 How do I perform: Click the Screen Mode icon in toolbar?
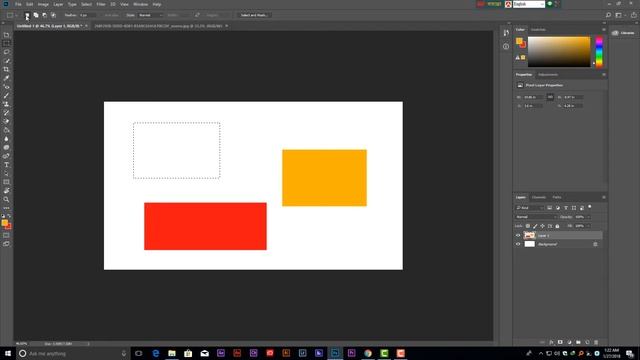pyautogui.click(x=6, y=244)
